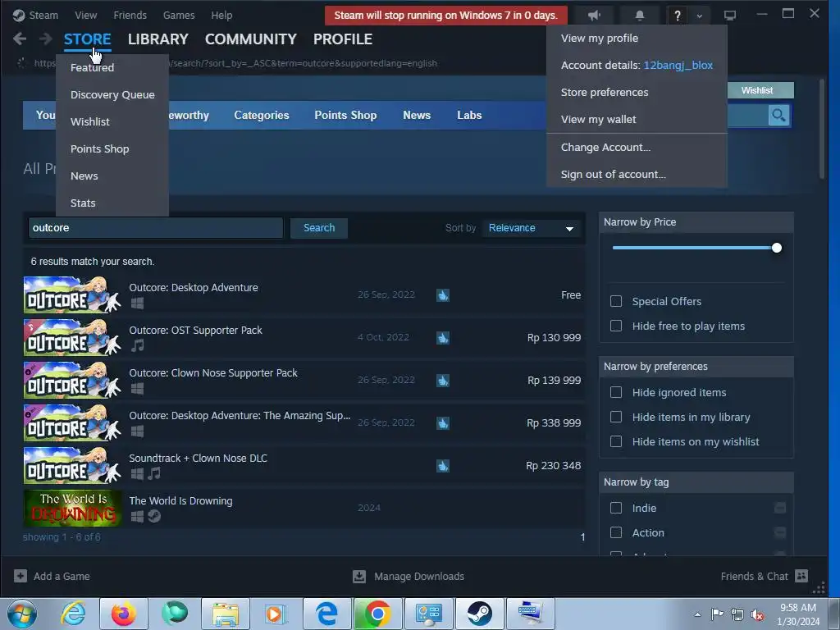
Task: Choose Stats in the Store dropdown
Action: [83, 203]
